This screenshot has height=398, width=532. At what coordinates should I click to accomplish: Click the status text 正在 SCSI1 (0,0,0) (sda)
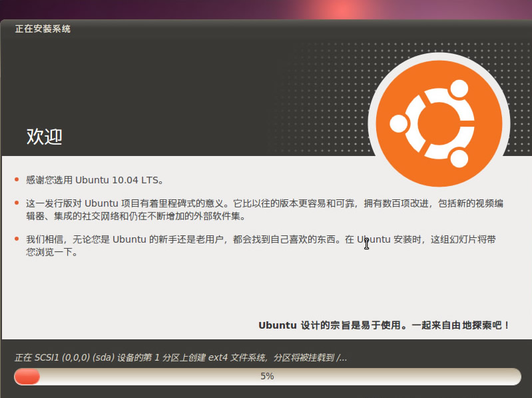pyautogui.click(x=181, y=357)
